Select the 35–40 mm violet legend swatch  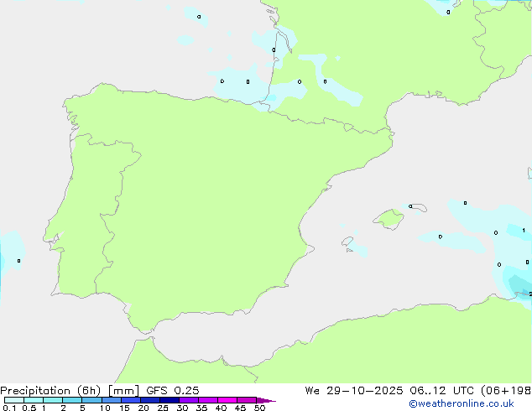coord(208,400)
